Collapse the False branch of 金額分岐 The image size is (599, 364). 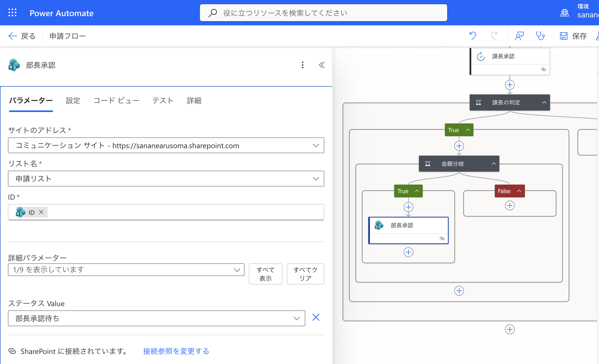(x=519, y=191)
